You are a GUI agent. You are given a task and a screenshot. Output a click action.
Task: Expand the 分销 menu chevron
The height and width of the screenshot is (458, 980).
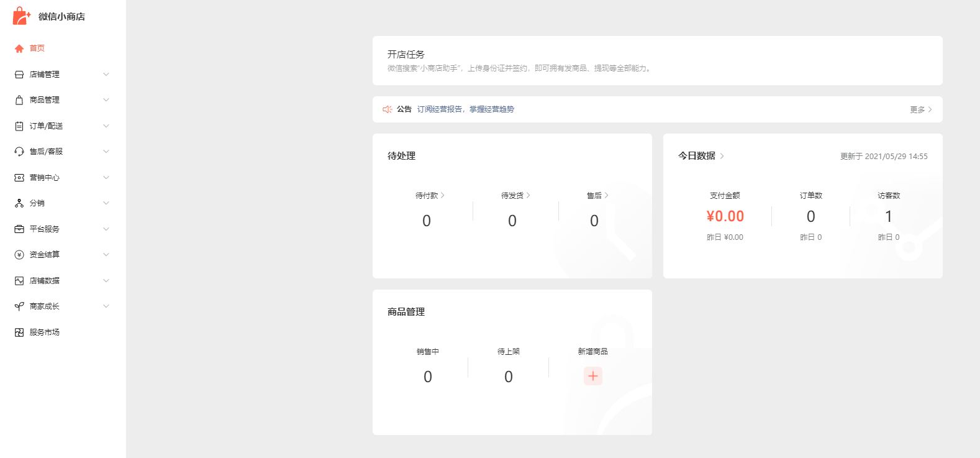coord(106,203)
